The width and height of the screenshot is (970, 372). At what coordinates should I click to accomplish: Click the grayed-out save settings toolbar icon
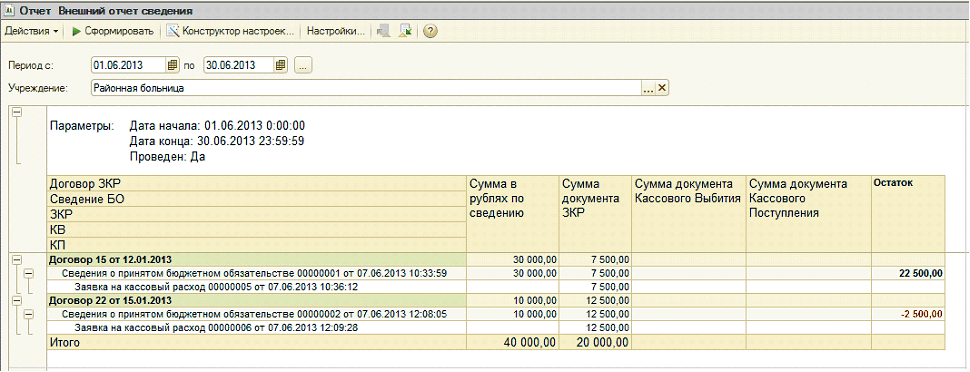pos(385,31)
